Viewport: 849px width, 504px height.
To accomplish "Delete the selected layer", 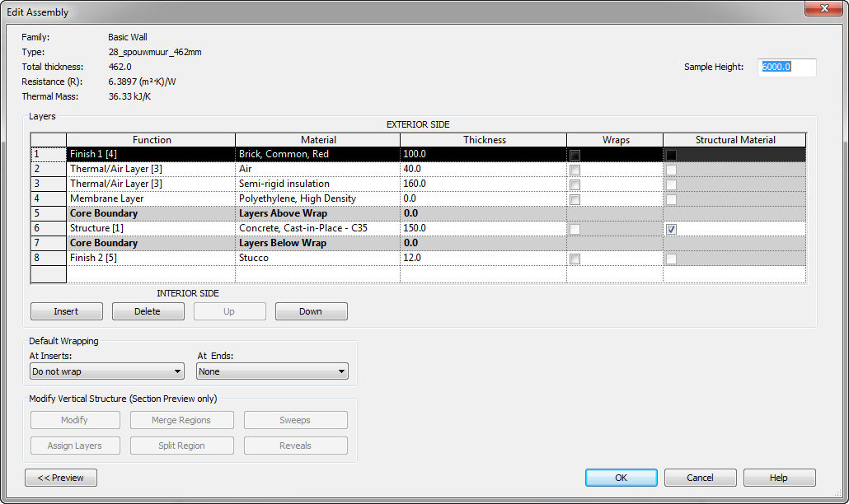I will tap(147, 311).
